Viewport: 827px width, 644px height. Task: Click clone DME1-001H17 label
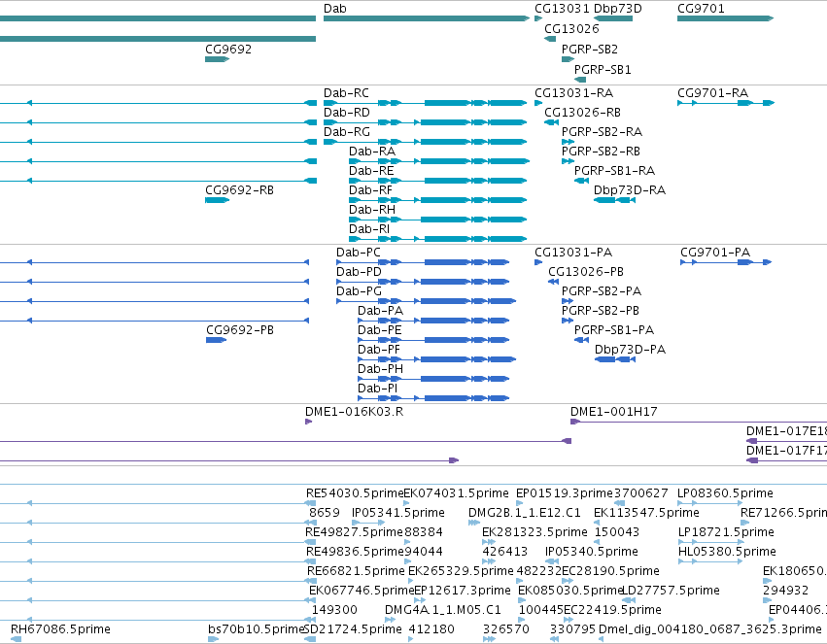614,412
